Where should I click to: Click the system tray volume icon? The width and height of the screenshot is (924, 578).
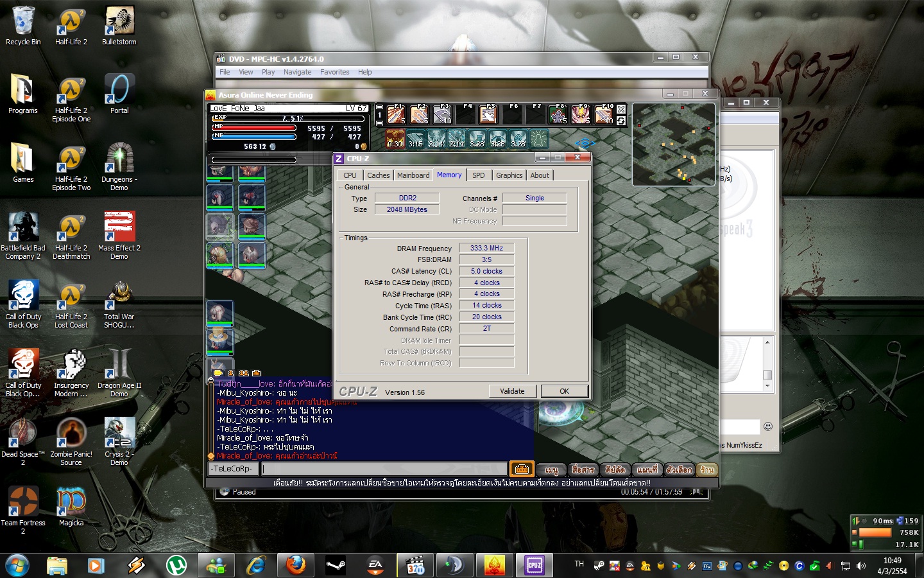[860, 566]
